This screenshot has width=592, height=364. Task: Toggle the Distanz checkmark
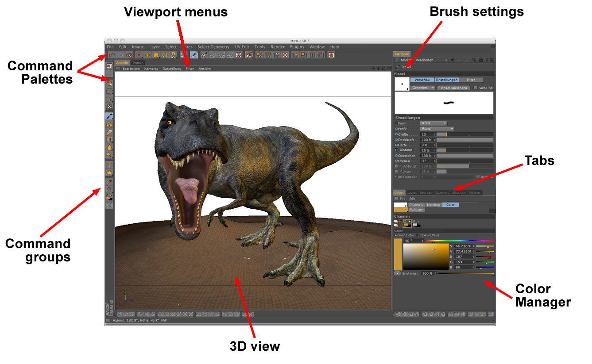pos(397,150)
